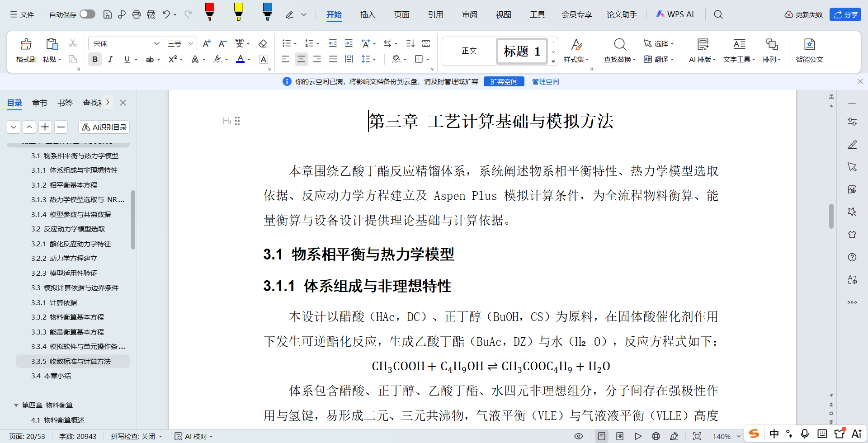Toggle Superscript X² formatting

tap(172, 59)
